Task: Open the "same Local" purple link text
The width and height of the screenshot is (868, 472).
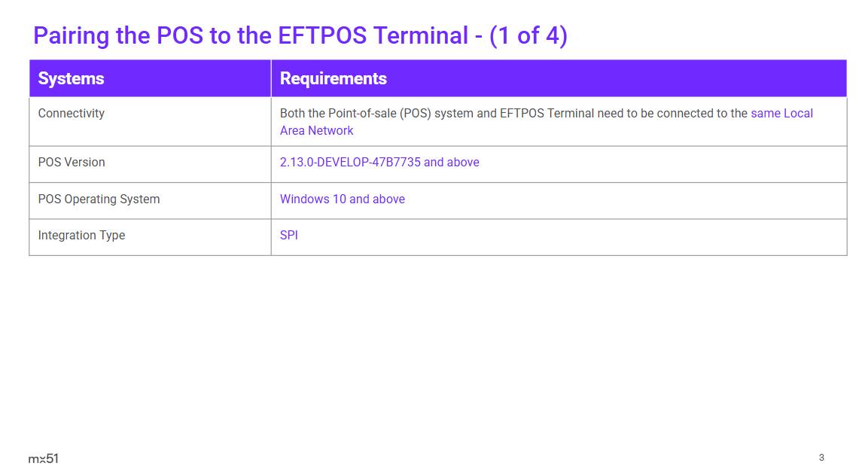Action: [781, 114]
